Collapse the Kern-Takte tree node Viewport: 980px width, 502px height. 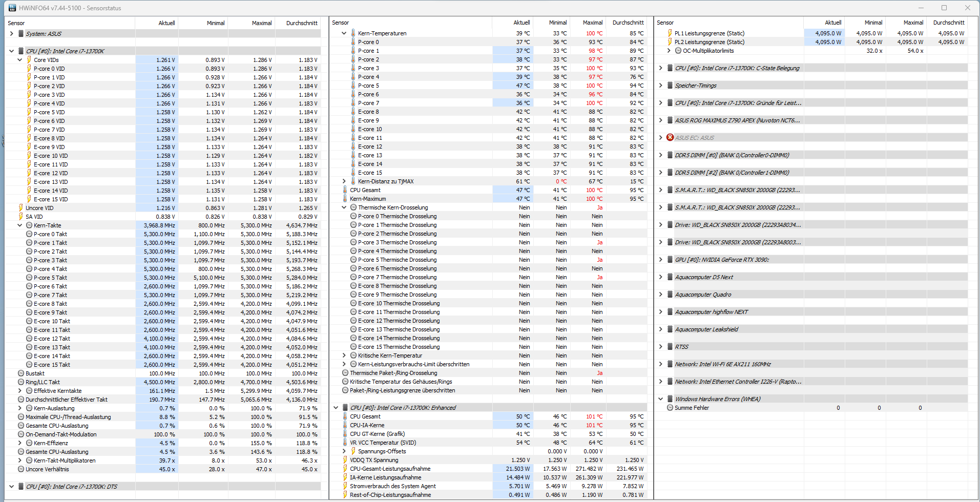19,225
